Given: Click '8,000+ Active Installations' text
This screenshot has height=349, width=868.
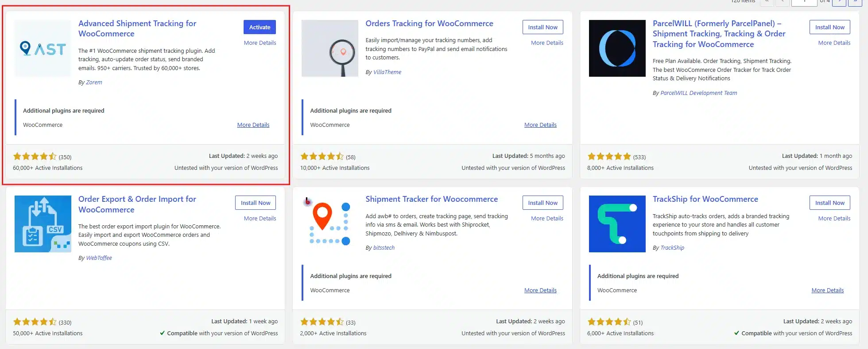Looking at the screenshot, I should click(x=620, y=168).
